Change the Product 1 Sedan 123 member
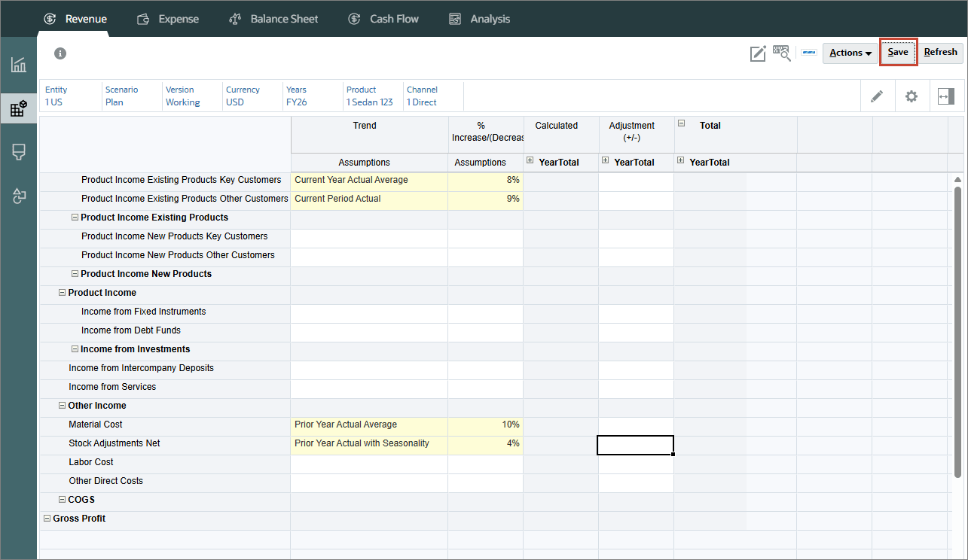Screen dimensions: 968x560 tap(372, 96)
